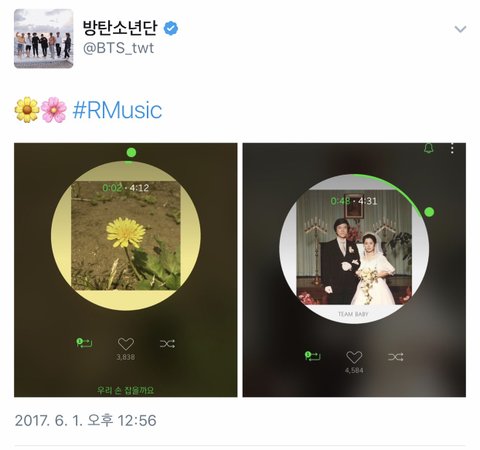Click the #RMusic hashtag link
Viewport: 480px width, 450px height.
tap(117, 110)
